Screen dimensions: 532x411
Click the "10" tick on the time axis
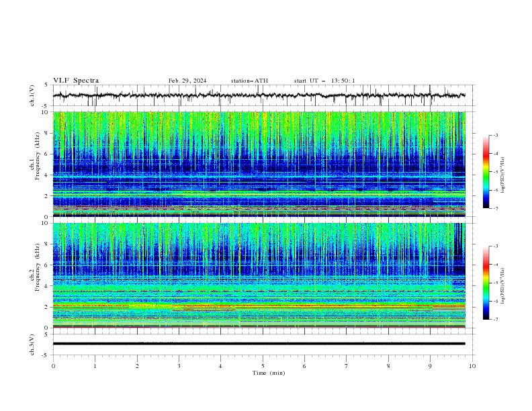472,366
